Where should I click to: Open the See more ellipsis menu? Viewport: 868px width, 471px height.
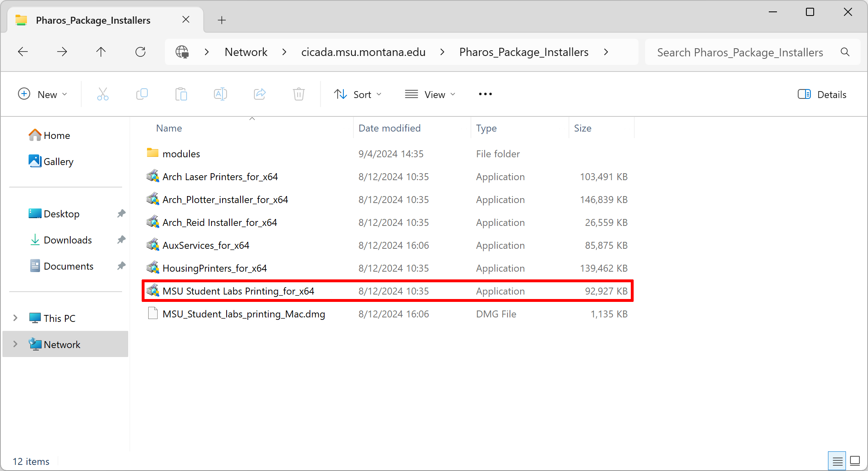pos(485,94)
